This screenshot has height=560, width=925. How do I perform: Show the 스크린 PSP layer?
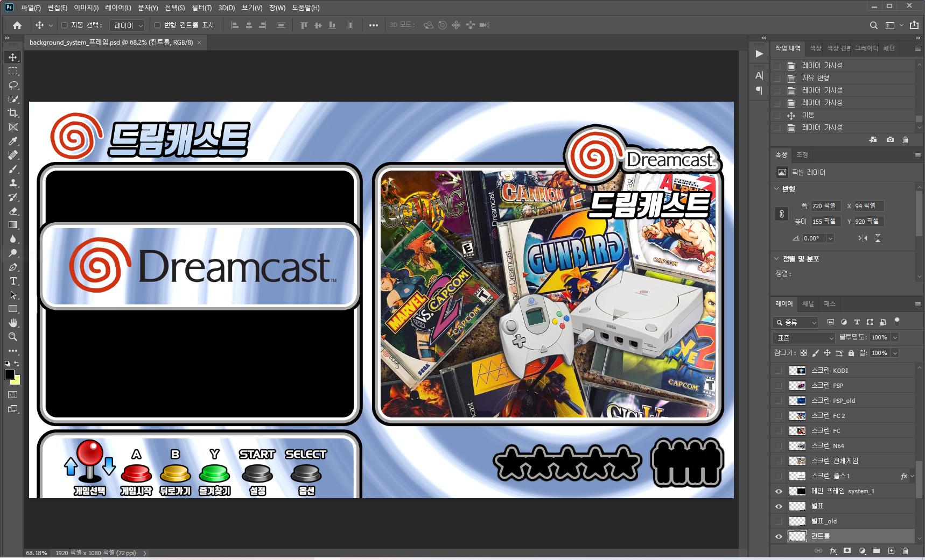(779, 386)
